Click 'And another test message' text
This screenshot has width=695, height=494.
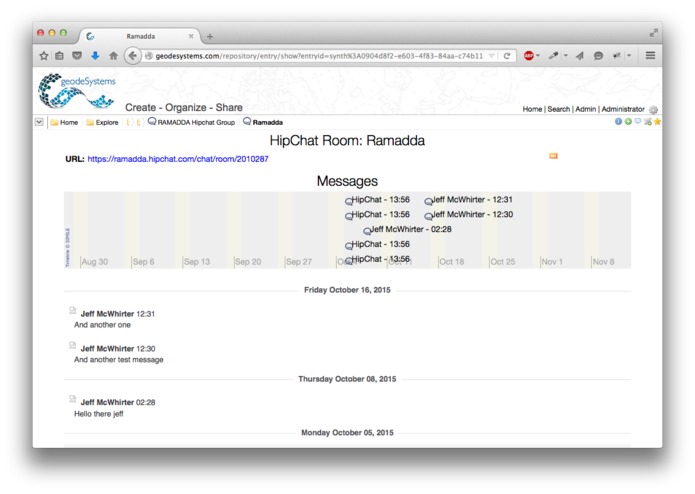click(119, 360)
